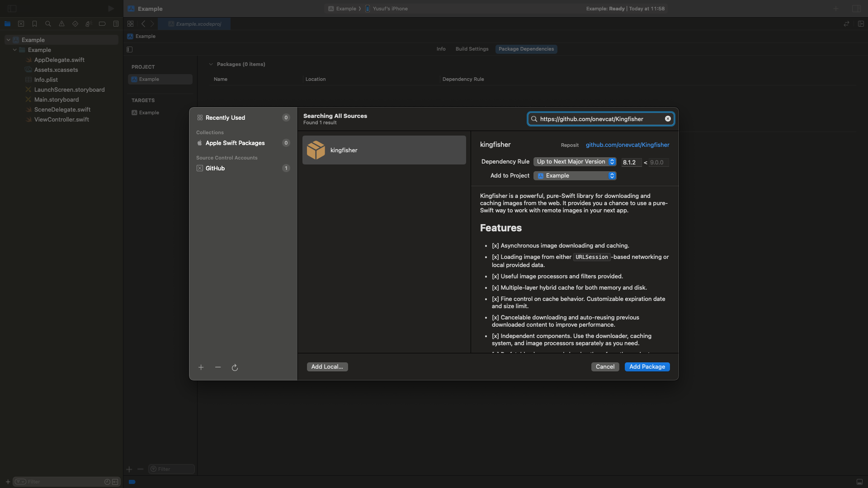Open the Dependency Rule dropdown
This screenshot has height=488, width=868.
click(x=575, y=162)
